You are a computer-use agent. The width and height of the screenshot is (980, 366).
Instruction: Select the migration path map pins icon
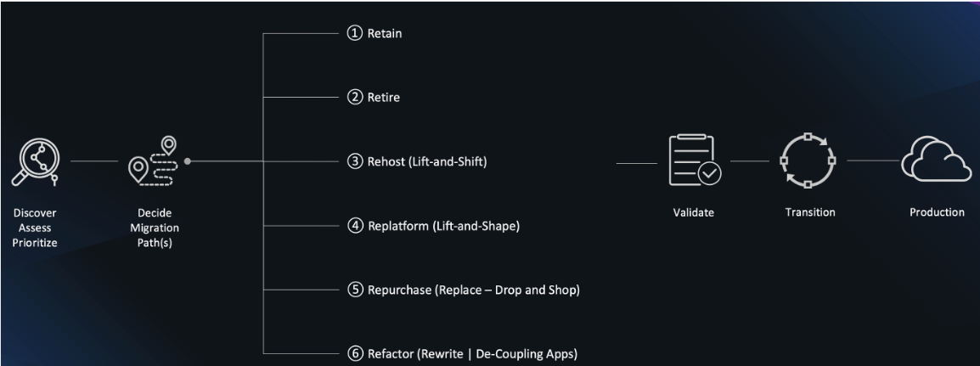154,160
